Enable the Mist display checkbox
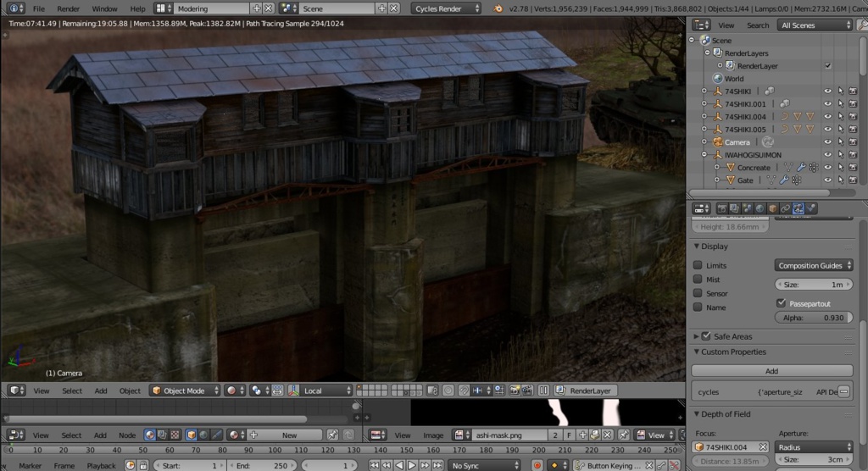The image size is (868, 471). tap(698, 279)
